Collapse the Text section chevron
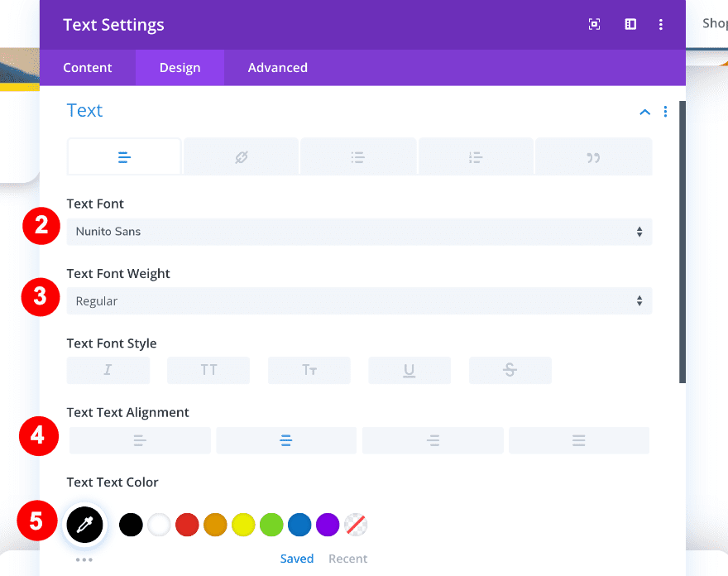Screen dimensions: 728x576 coord(645,112)
